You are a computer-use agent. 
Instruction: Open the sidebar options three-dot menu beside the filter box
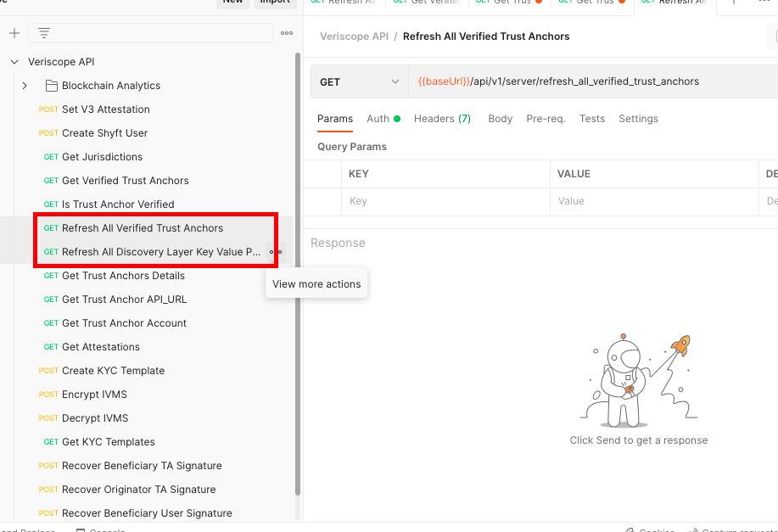(x=287, y=33)
